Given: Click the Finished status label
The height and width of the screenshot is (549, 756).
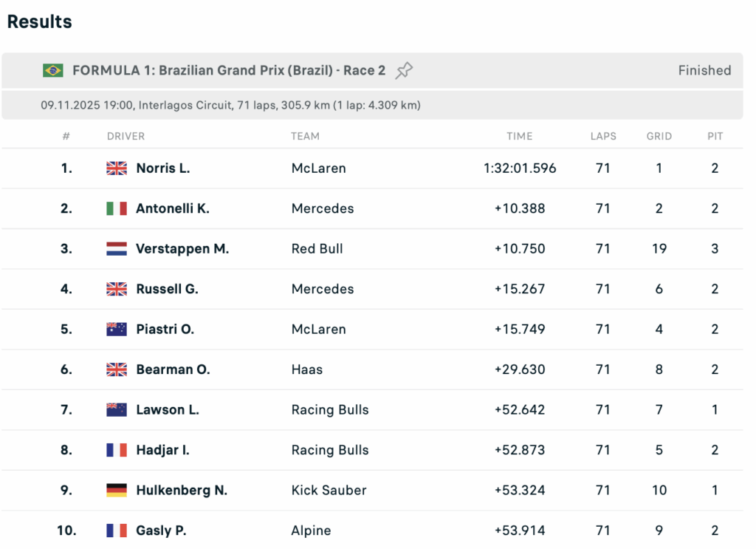Looking at the screenshot, I should [704, 71].
